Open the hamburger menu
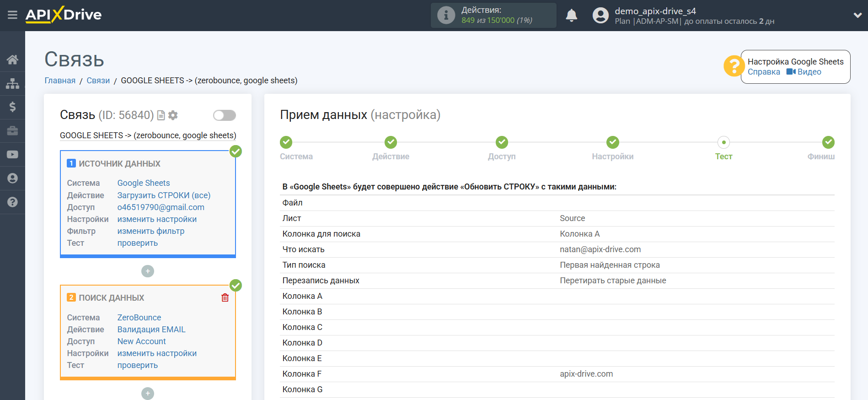Viewport: 868px width, 400px height. click(x=12, y=15)
